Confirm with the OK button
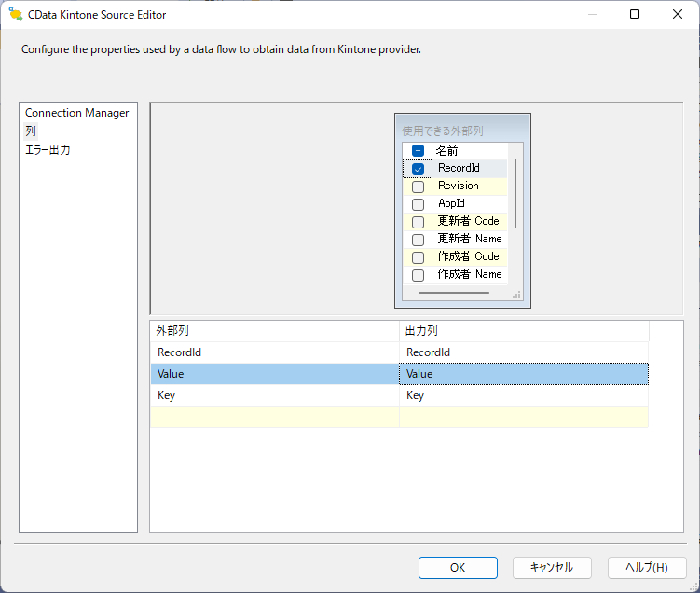This screenshot has height=593, width=700. [x=458, y=568]
